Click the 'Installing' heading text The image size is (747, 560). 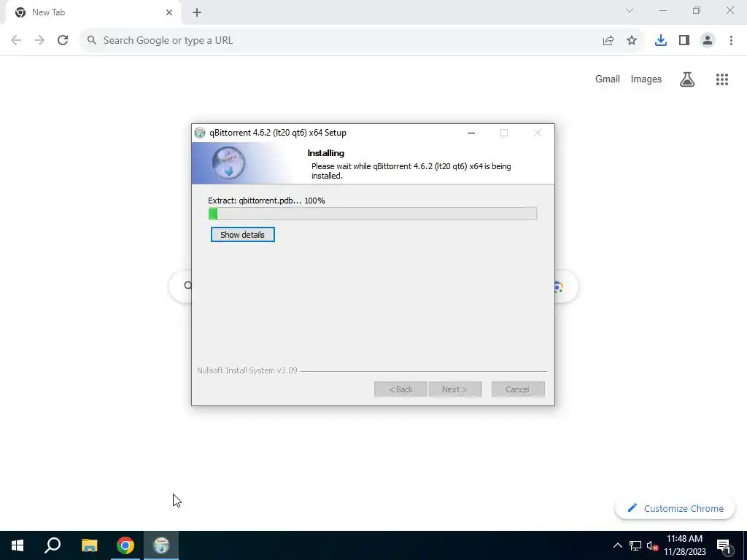[326, 153]
